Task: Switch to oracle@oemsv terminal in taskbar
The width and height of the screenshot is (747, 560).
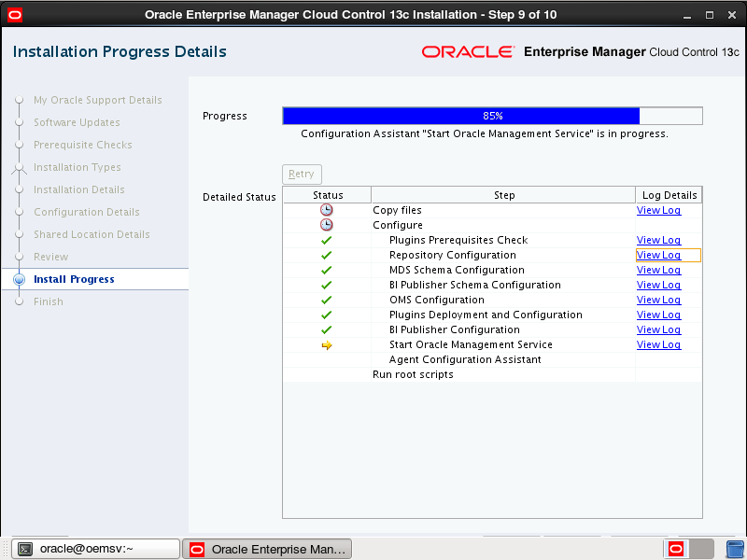Action: (96, 549)
